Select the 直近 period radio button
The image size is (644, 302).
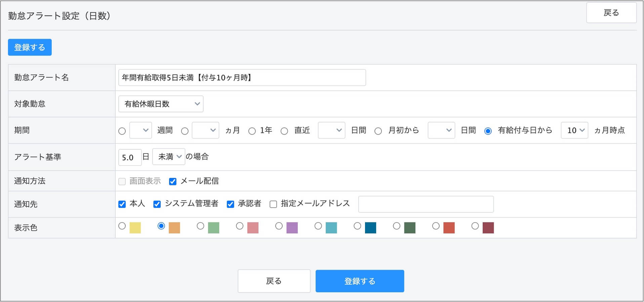284,131
